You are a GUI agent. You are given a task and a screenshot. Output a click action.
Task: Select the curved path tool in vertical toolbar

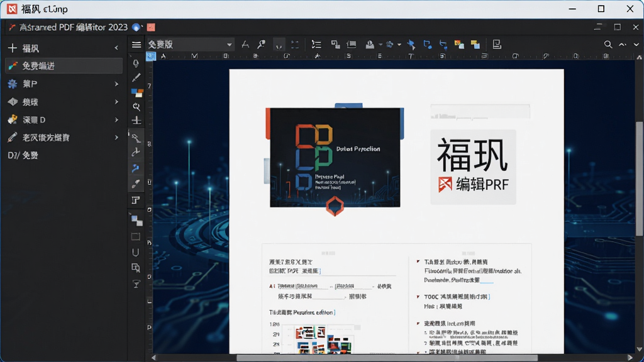(x=136, y=152)
